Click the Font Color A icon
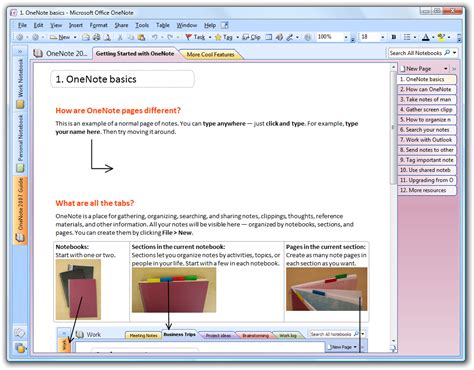 pos(426,37)
